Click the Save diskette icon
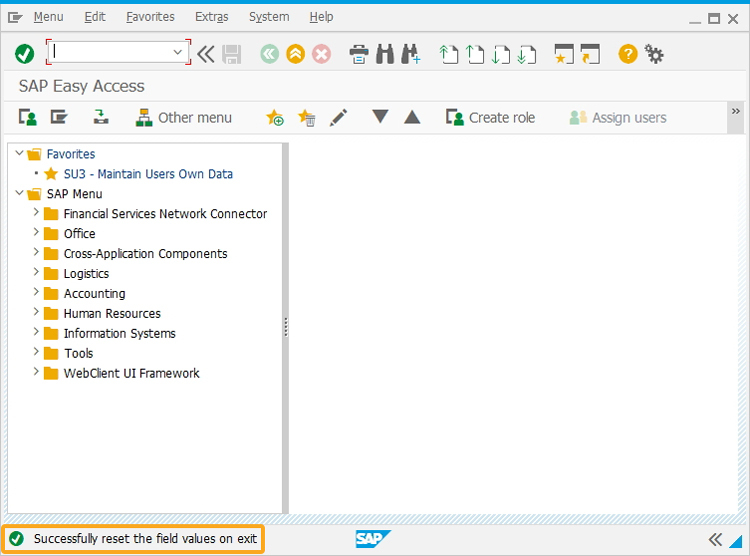 232,54
